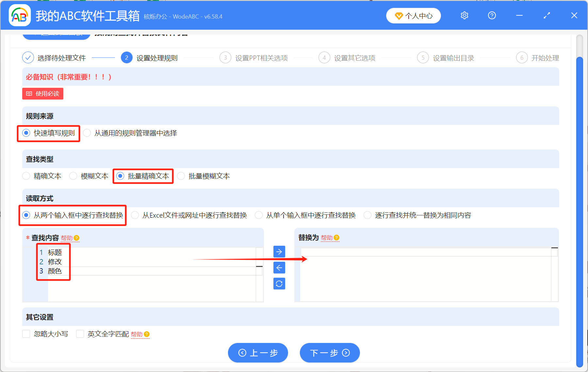Click the question mark icon beside 查找内容帮助
This screenshot has width=588, height=372.
point(76,238)
